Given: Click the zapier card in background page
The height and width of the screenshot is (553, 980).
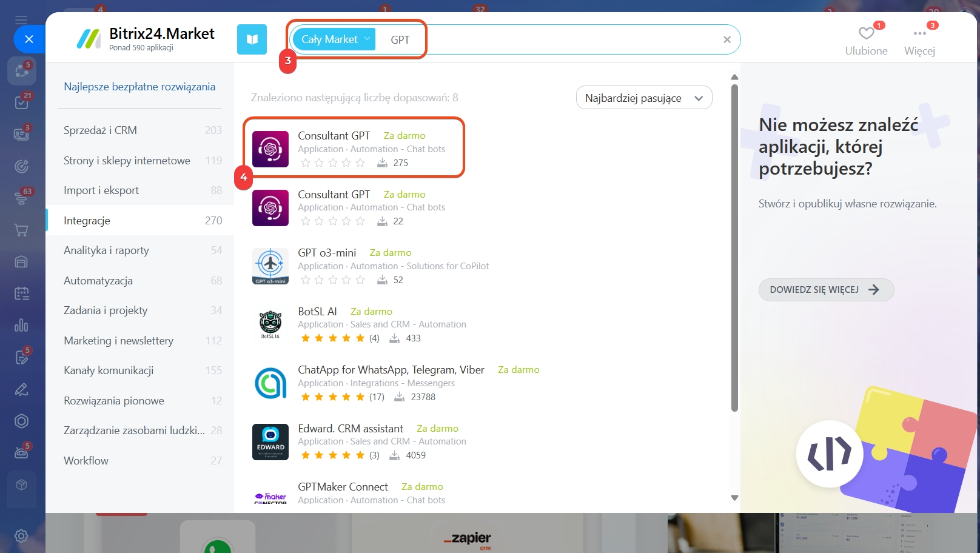Looking at the screenshot, I should pyautogui.click(x=467, y=534).
